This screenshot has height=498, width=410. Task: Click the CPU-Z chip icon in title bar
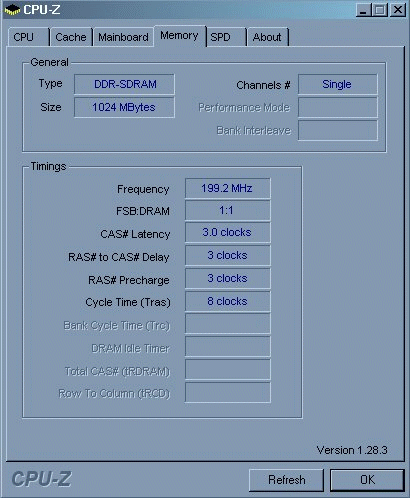click(12, 10)
